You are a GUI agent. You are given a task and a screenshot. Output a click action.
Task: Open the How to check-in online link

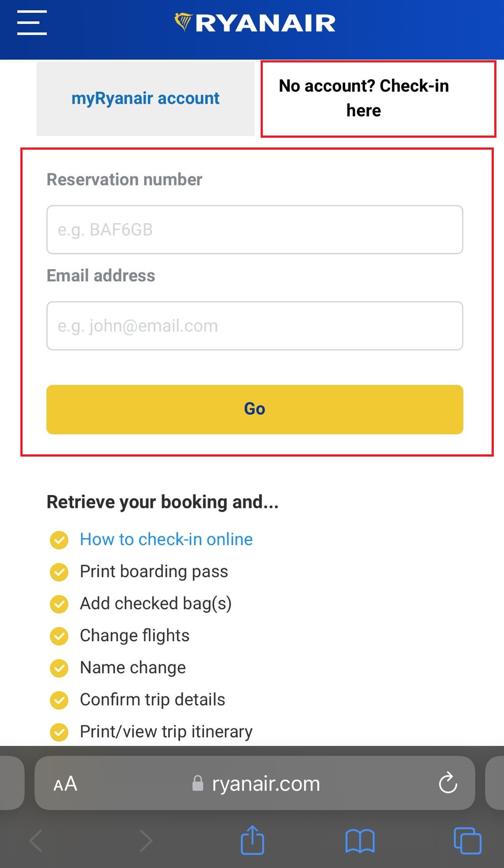tap(165, 539)
